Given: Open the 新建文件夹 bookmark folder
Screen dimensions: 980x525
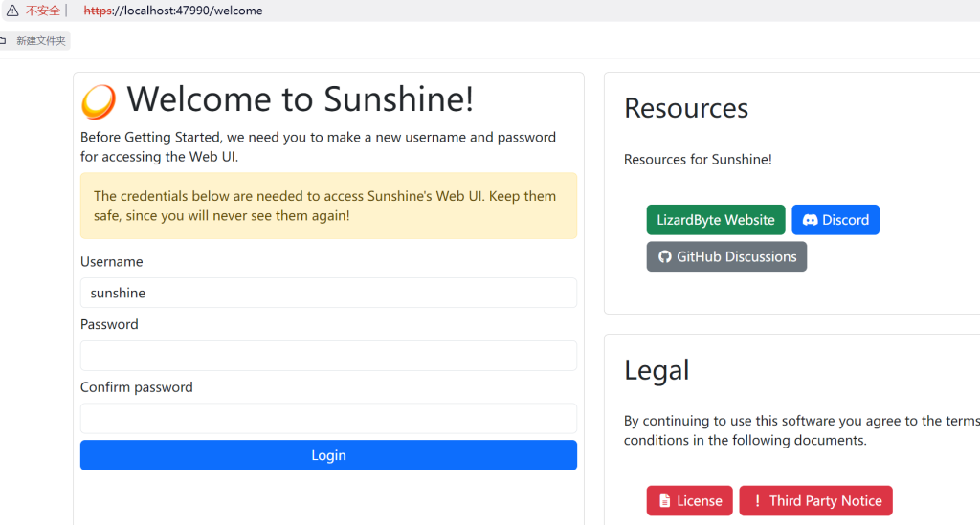Looking at the screenshot, I should (40, 41).
